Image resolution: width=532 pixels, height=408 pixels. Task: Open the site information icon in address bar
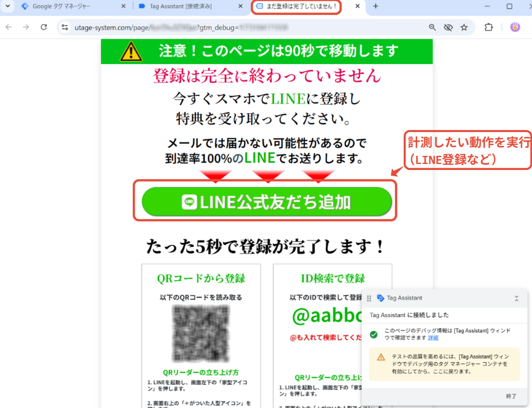[65, 28]
